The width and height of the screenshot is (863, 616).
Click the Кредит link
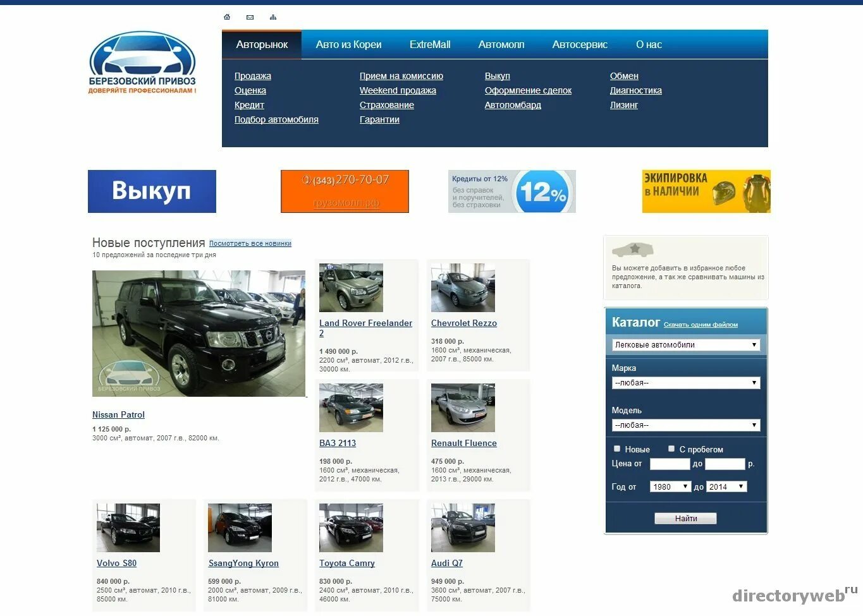[249, 105]
